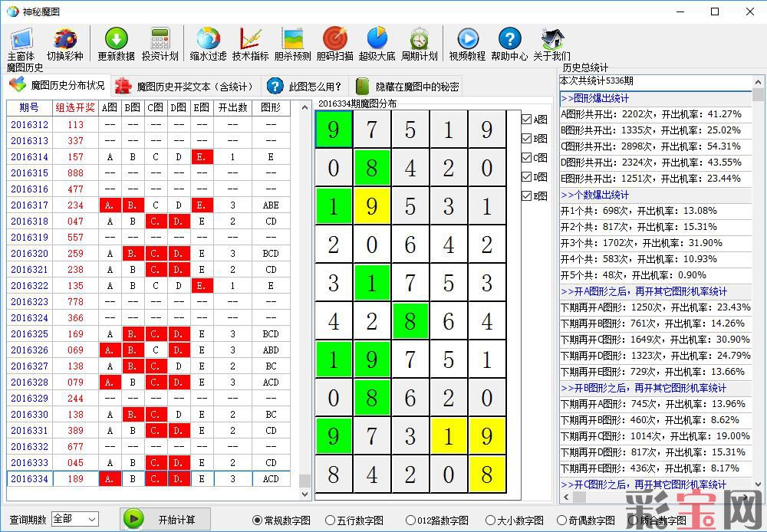The height and width of the screenshot is (532, 767).
Task: Click the 此图怎么用？ help tab
Action: point(305,87)
